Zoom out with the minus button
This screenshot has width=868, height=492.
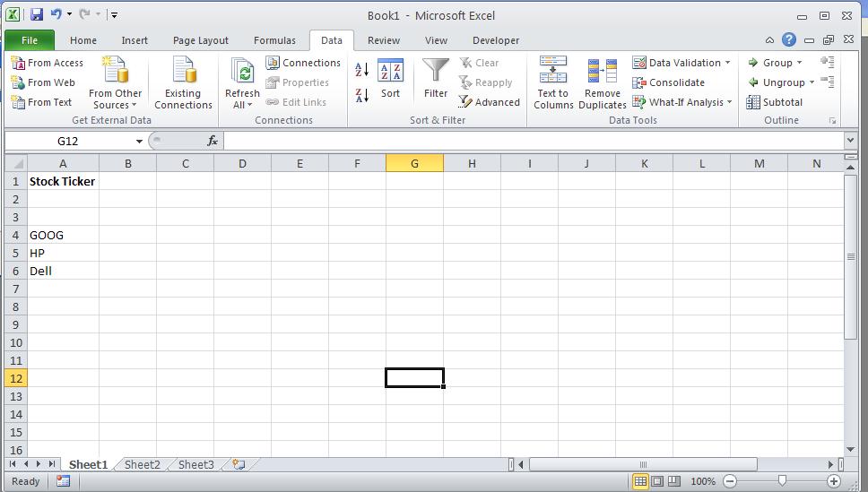coord(730,481)
